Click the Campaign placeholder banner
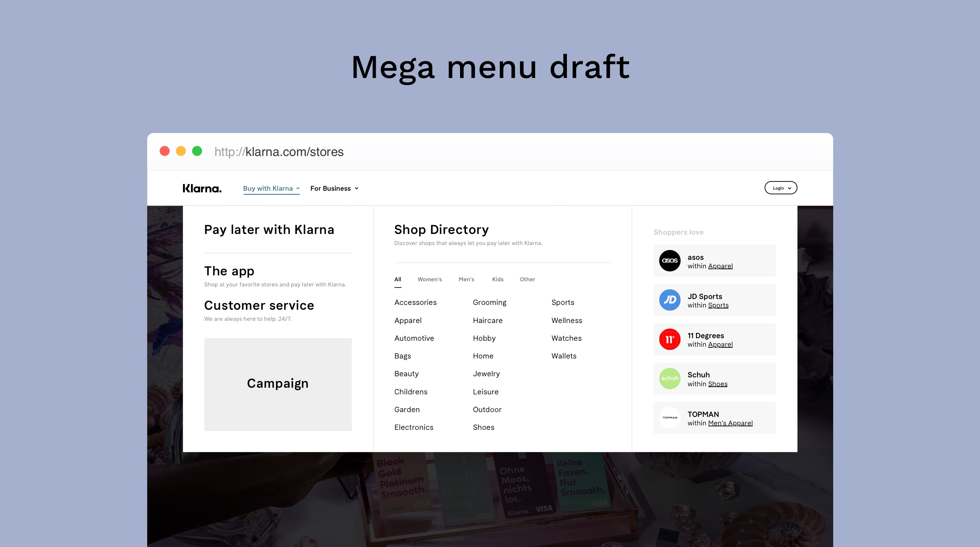 (278, 384)
